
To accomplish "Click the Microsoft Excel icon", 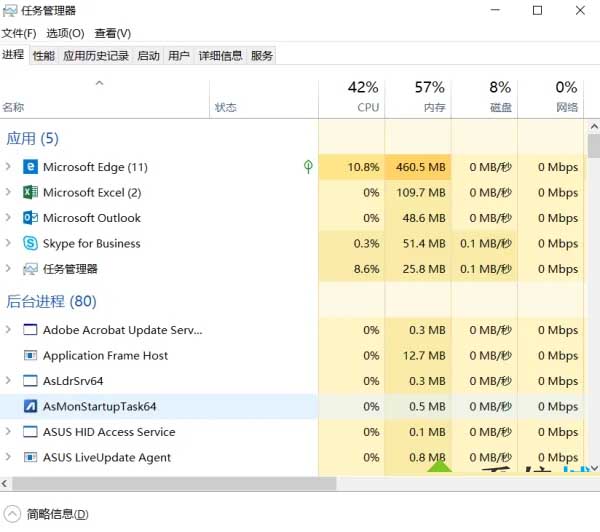I will tap(30, 192).
